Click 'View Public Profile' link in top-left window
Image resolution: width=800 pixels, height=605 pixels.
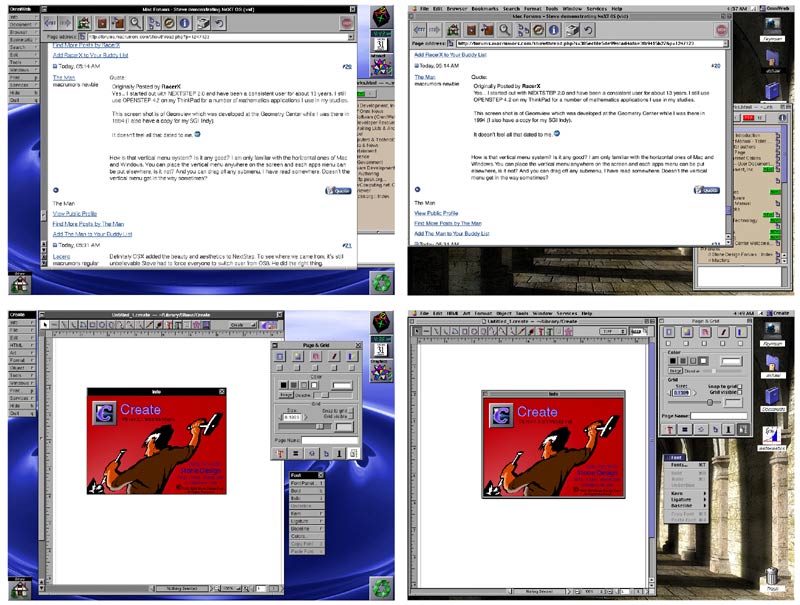tap(74, 214)
